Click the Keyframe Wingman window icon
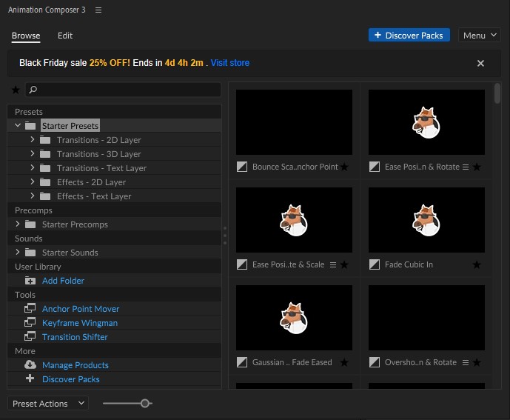The width and height of the screenshot is (510, 420). click(30, 322)
